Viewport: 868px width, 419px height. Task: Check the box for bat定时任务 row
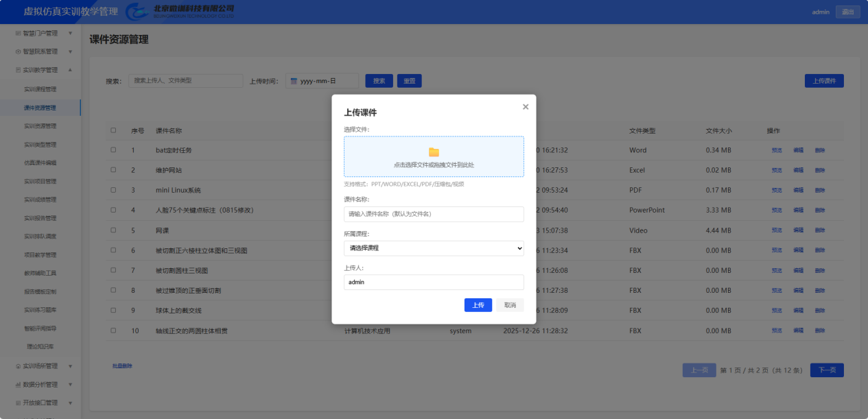click(x=113, y=150)
